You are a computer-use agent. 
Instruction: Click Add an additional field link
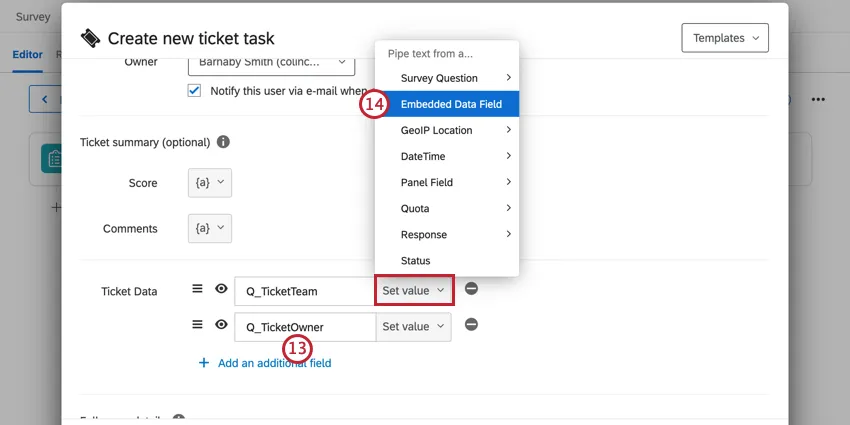(274, 363)
